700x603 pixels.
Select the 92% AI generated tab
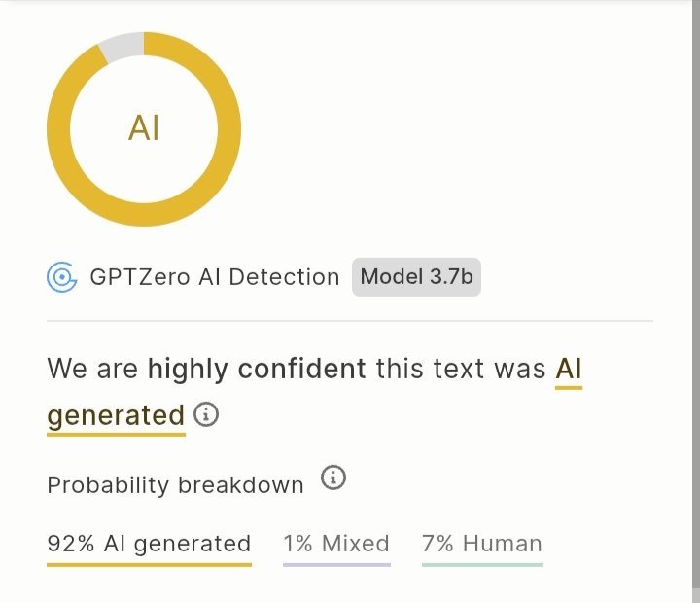pyautogui.click(x=149, y=549)
